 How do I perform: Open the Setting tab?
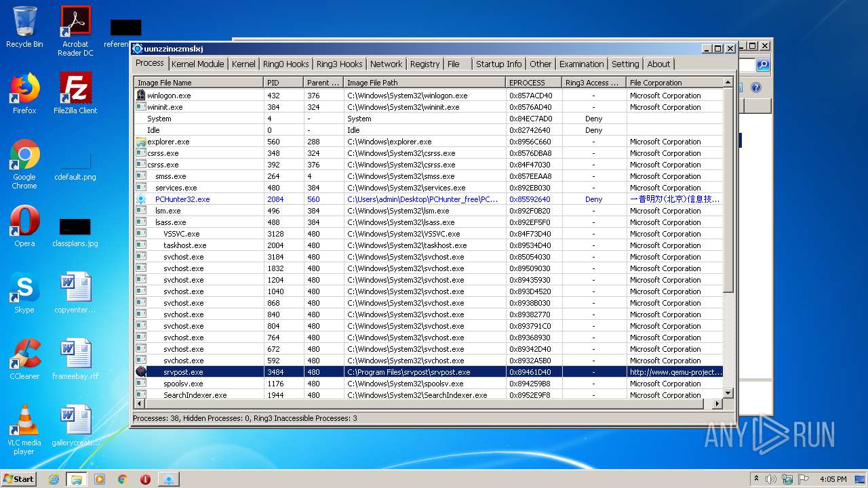tap(625, 64)
